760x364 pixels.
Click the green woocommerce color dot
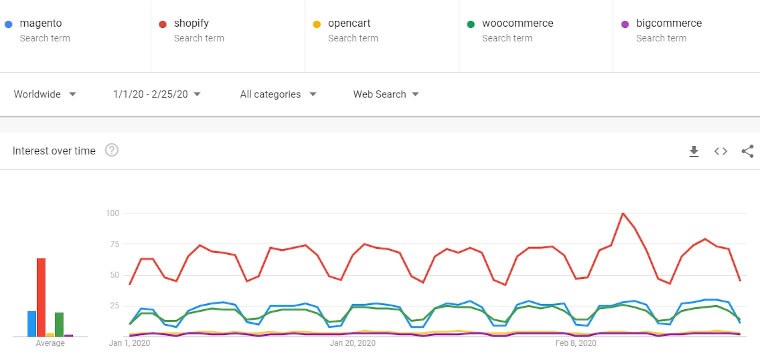(x=471, y=24)
